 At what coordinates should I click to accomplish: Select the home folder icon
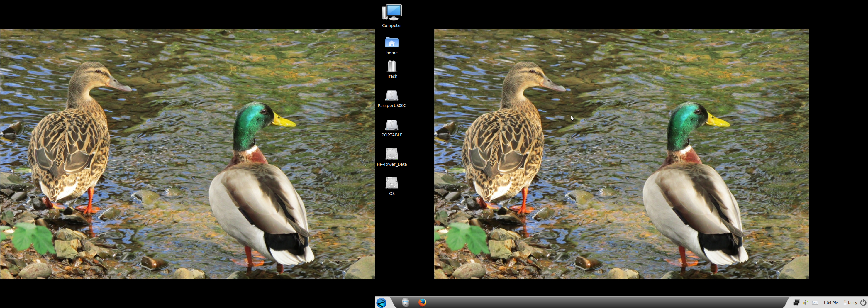point(391,43)
